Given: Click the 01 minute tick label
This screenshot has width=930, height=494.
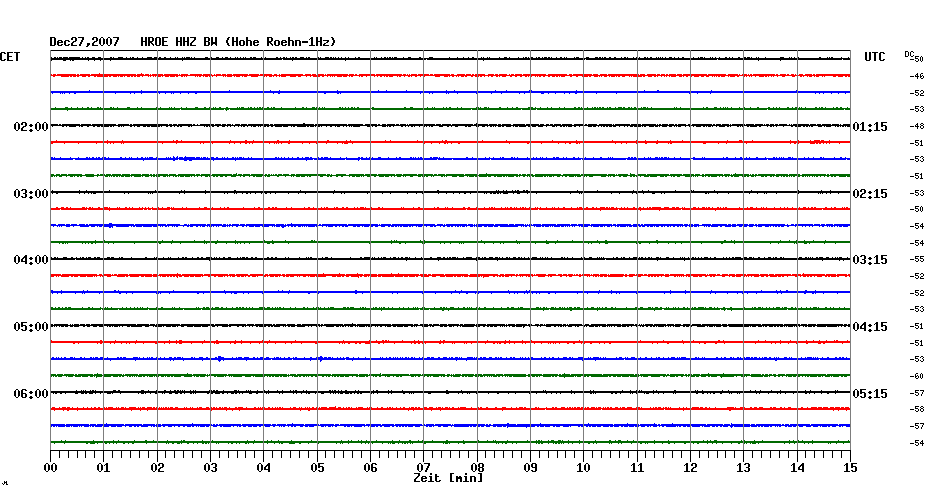Looking at the screenshot, I should click(103, 468).
